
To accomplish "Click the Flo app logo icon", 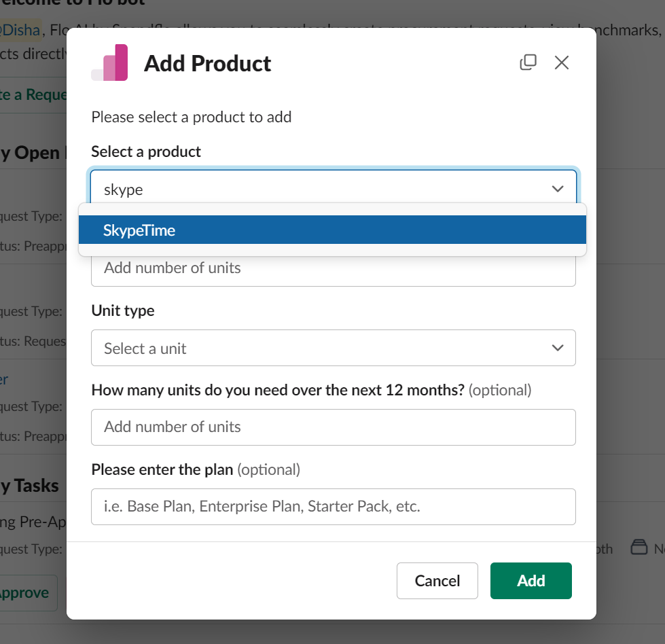I will 109,62.
